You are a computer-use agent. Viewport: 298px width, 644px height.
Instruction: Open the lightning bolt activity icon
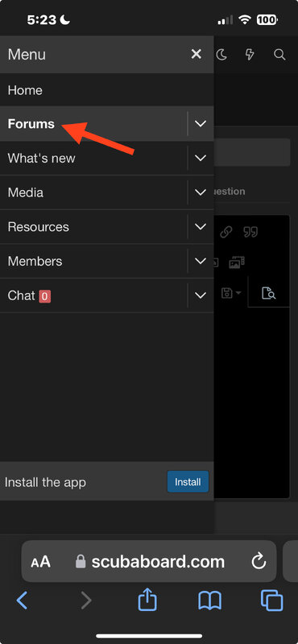[x=250, y=55]
